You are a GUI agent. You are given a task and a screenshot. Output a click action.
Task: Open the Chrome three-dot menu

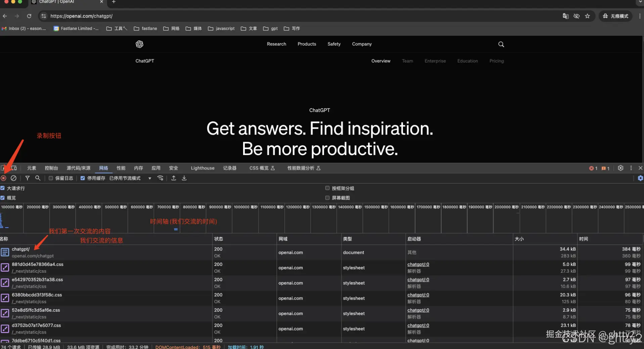[x=640, y=16]
